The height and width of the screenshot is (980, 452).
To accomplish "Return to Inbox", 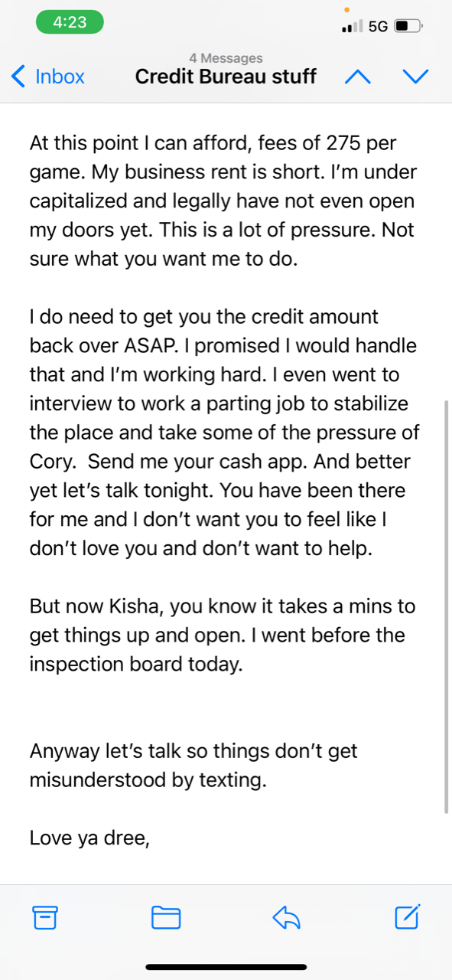I will point(49,77).
